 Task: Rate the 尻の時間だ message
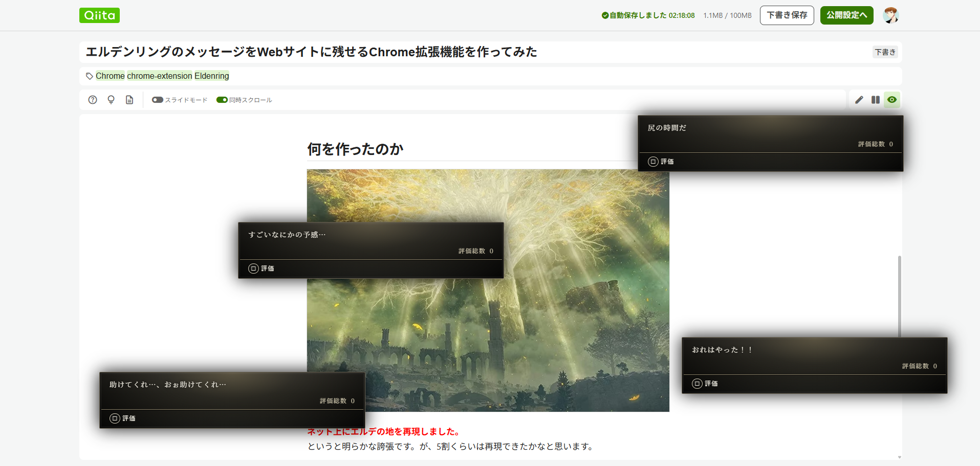tap(661, 162)
